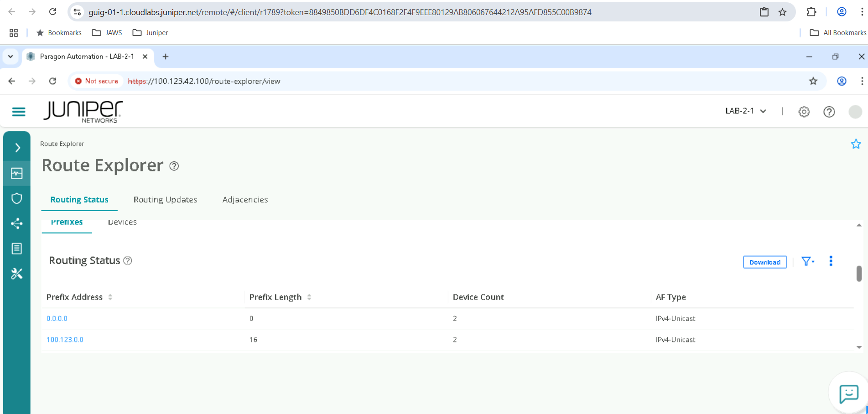Open the chat assistant bubble icon
Image resolution: width=868 pixels, height=414 pixels.
pos(848,393)
